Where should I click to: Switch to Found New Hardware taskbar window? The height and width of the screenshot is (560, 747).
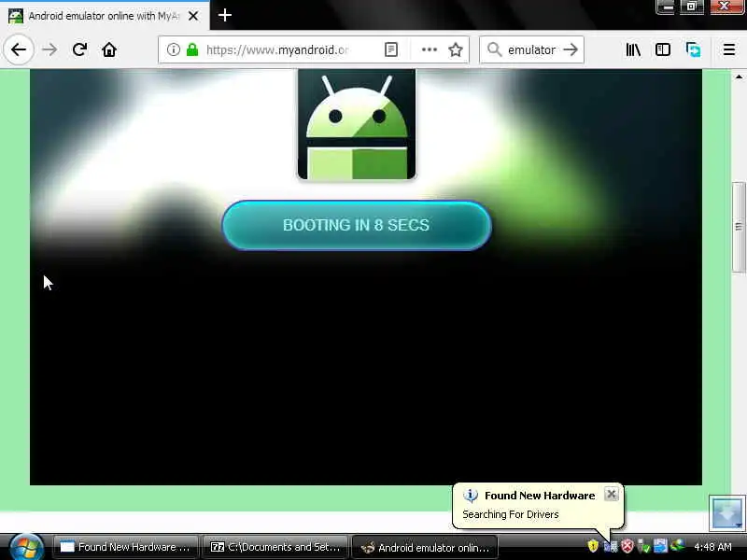(x=126, y=547)
